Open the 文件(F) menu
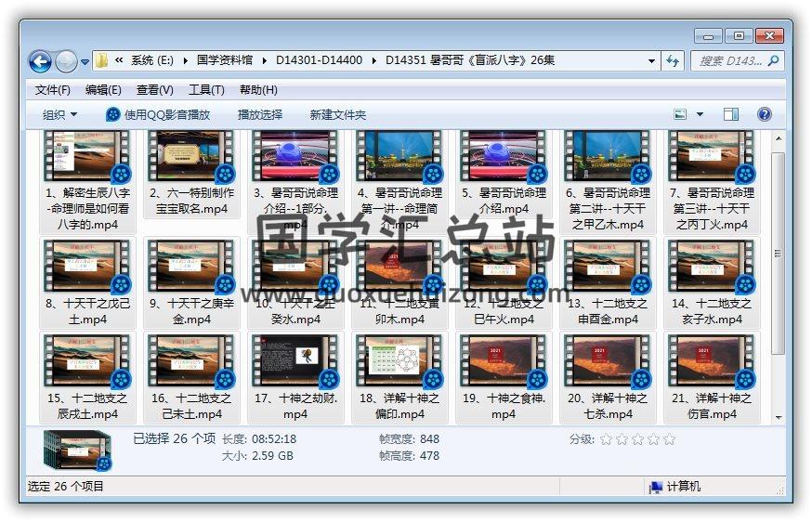 tap(53, 90)
